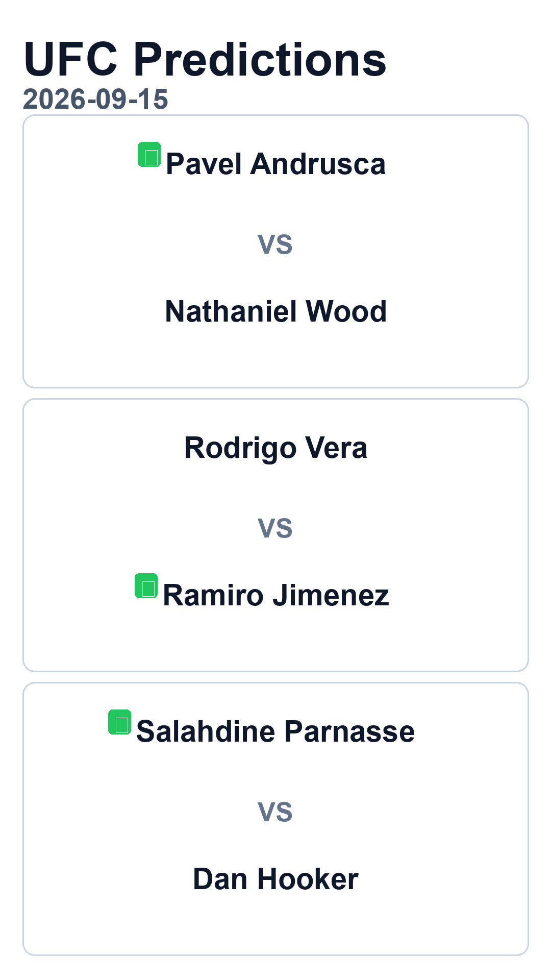Choose Ramiro Jimenez name
Viewport: 551px width, 980px height.
[x=275, y=595]
